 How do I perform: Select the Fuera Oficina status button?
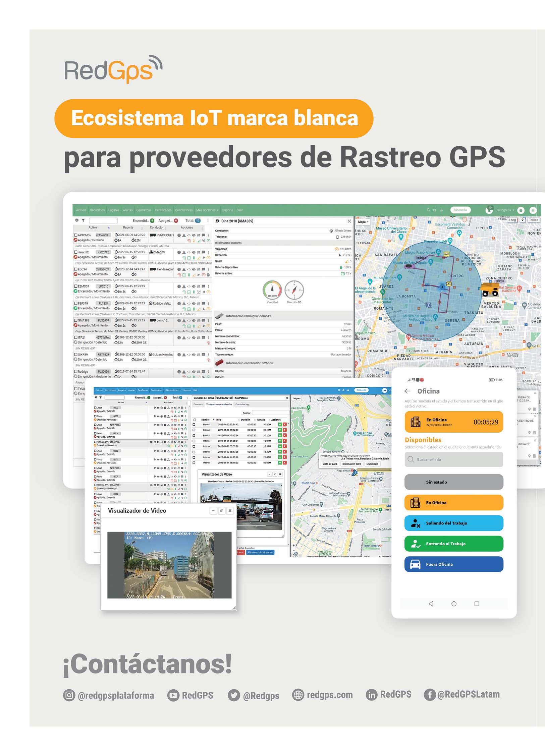(454, 564)
